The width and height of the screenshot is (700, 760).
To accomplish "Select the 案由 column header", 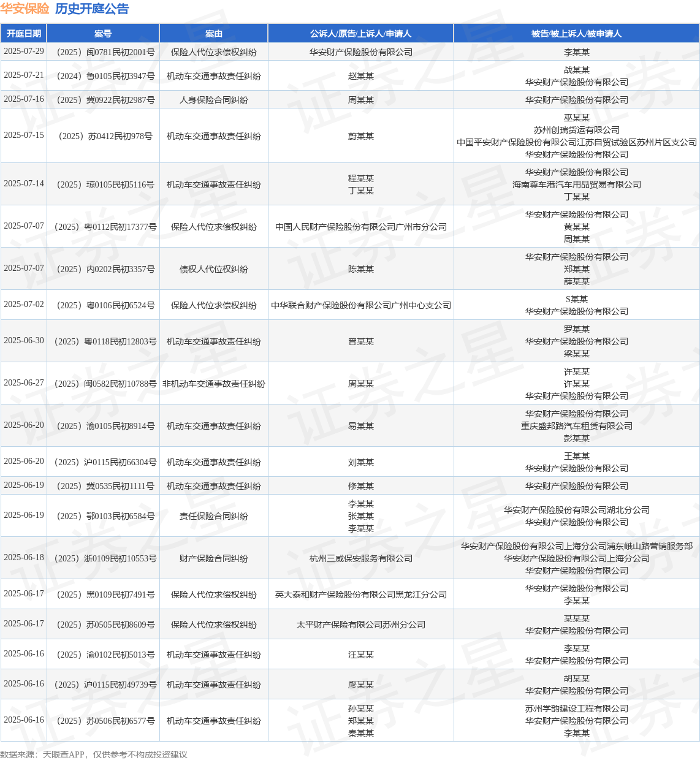I will coord(214,34).
